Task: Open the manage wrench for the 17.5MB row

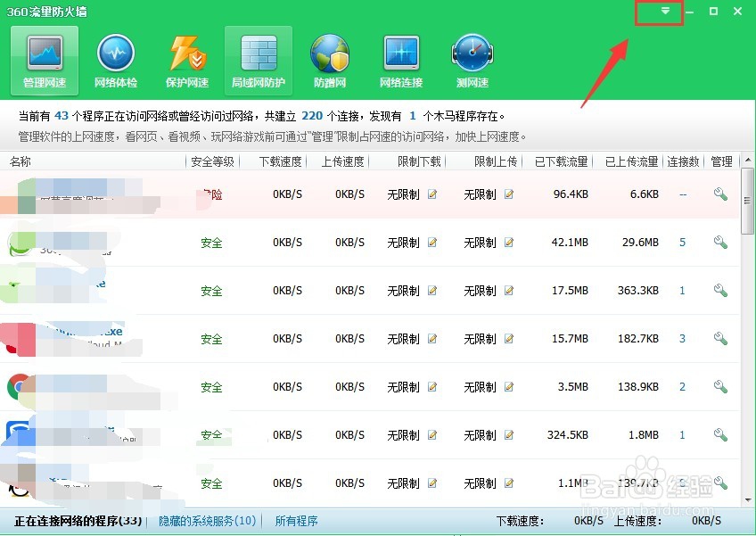Action: 720,291
